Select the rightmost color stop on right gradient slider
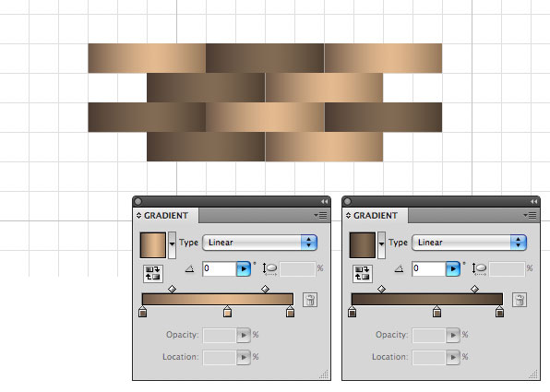The width and height of the screenshot is (550, 392). (x=499, y=312)
